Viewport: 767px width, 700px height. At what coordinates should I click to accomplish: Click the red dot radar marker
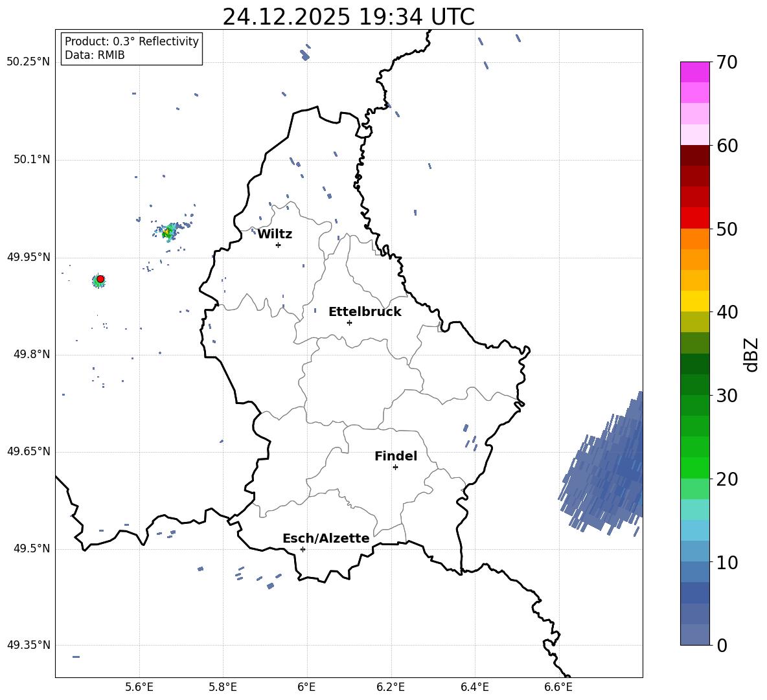coord(100,278)
